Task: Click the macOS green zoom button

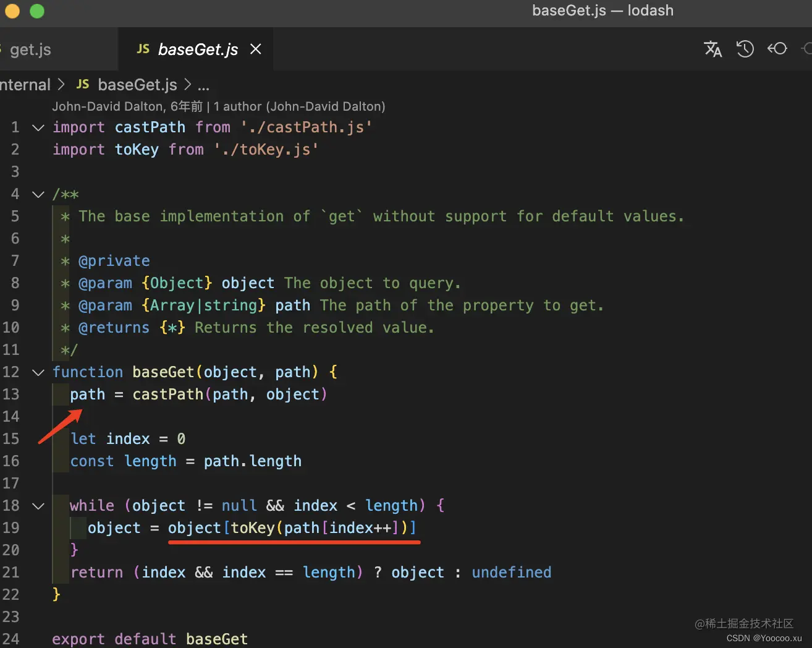Action: coord(37,11)
